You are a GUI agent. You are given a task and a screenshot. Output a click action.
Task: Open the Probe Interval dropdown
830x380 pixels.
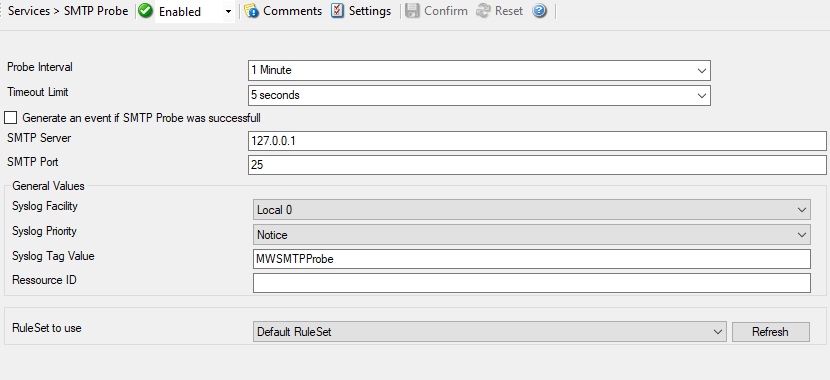click(479, 70)
